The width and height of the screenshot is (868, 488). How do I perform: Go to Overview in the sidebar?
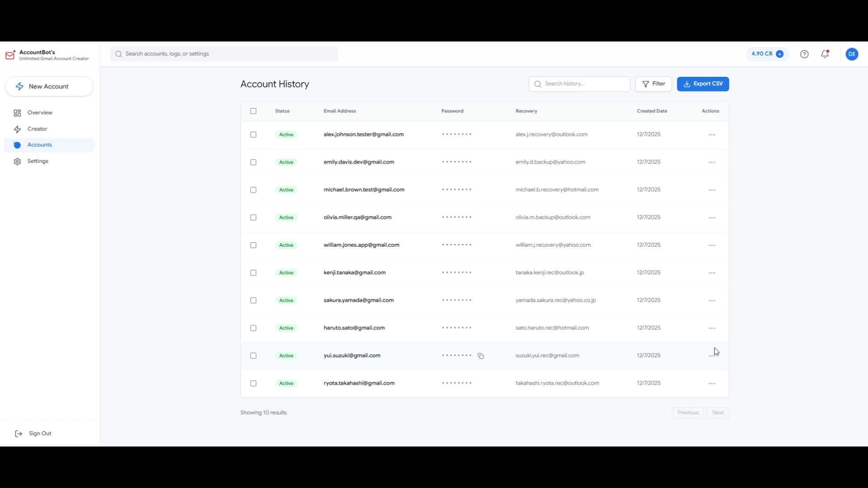[40, 113]
